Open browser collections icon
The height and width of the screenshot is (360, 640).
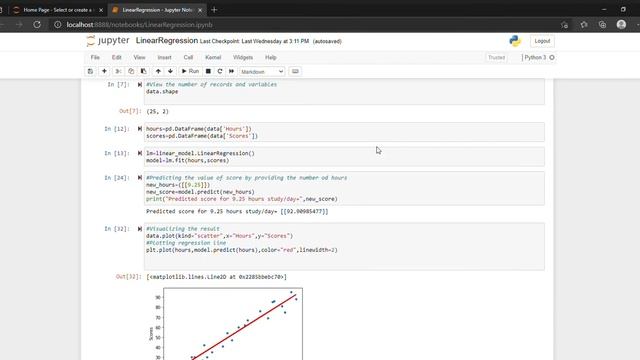point(602,24)
